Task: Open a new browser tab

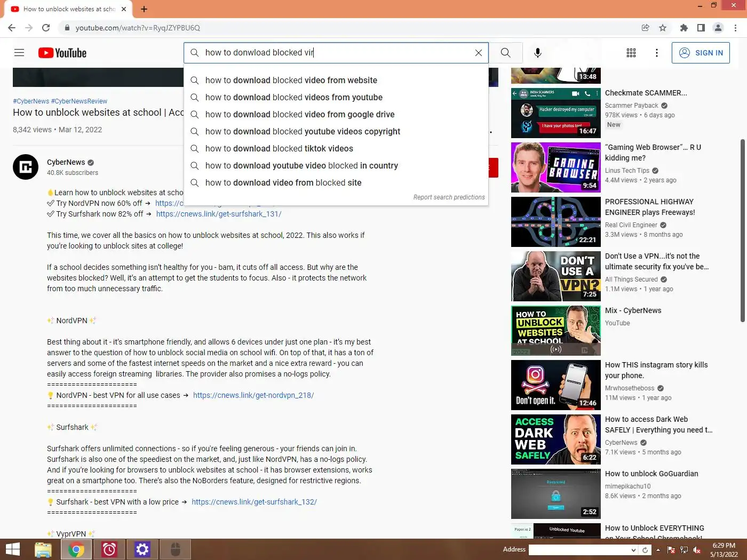Action: click(x=144, y=9)
